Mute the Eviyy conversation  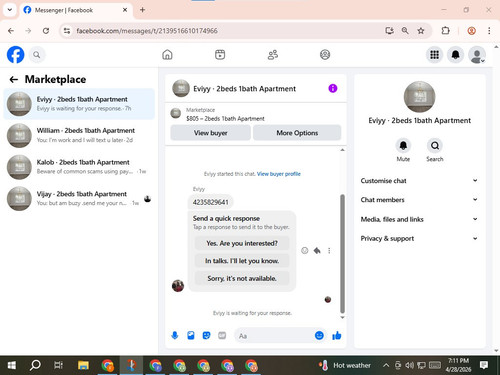(403, 146)
